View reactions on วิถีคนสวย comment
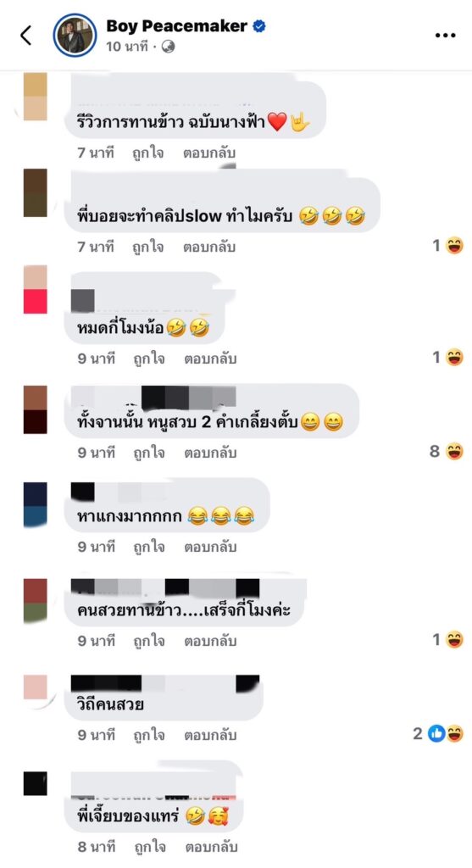 click(438, 734)
